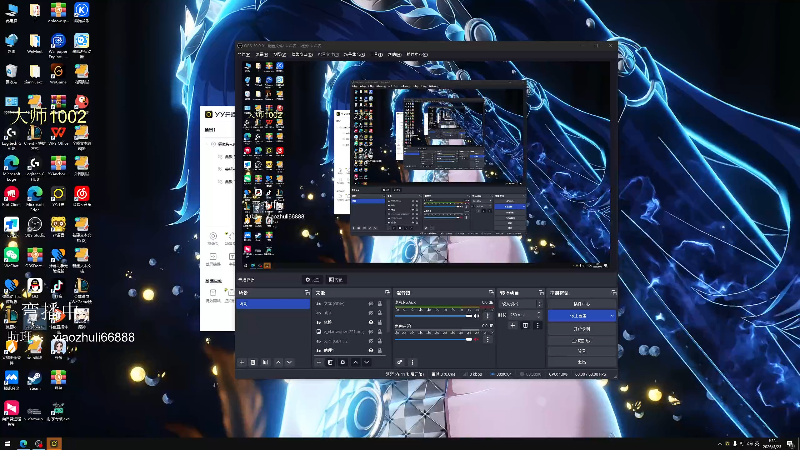Image resolution: width=800 pixels, height=450 pixels.
Task: Click the 设置 (Settings) button in Controls
Action: (580, 351)
